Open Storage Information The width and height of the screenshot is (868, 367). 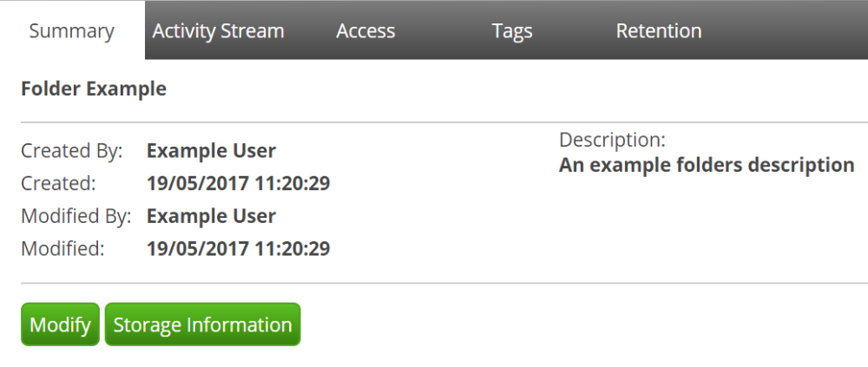[x=202, y=324]
